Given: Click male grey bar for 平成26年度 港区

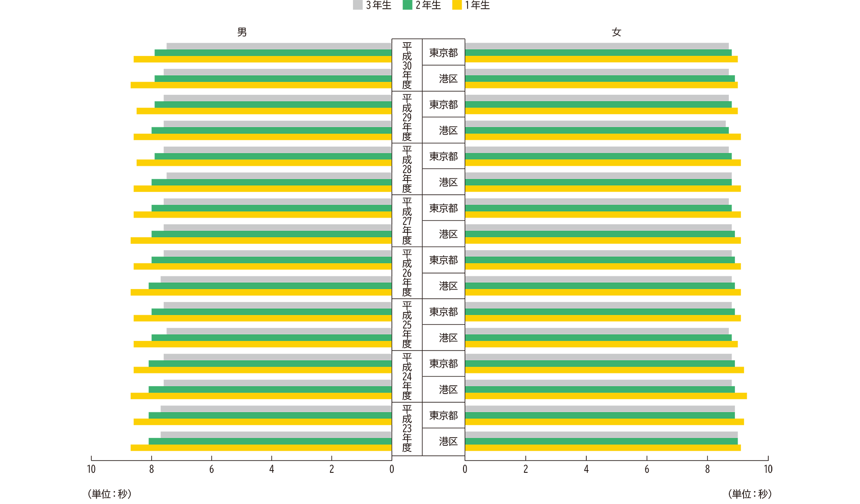Looking at the screenshot, I should click(276, 279).
